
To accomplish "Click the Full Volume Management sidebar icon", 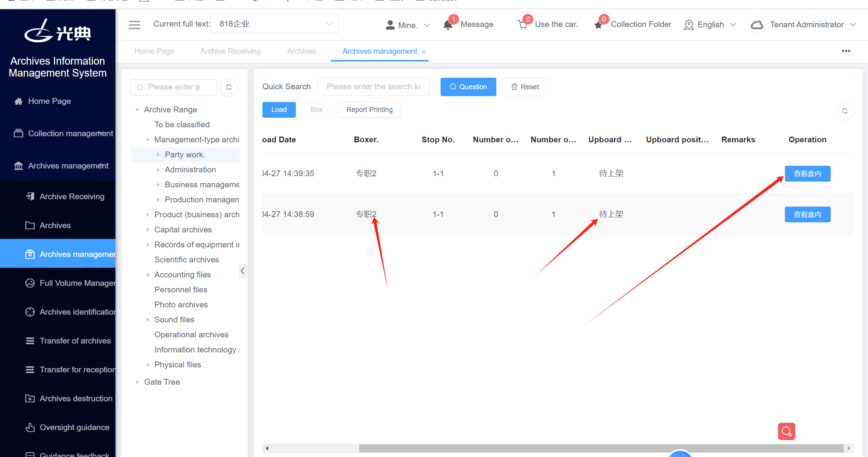I will click(30, 283).
